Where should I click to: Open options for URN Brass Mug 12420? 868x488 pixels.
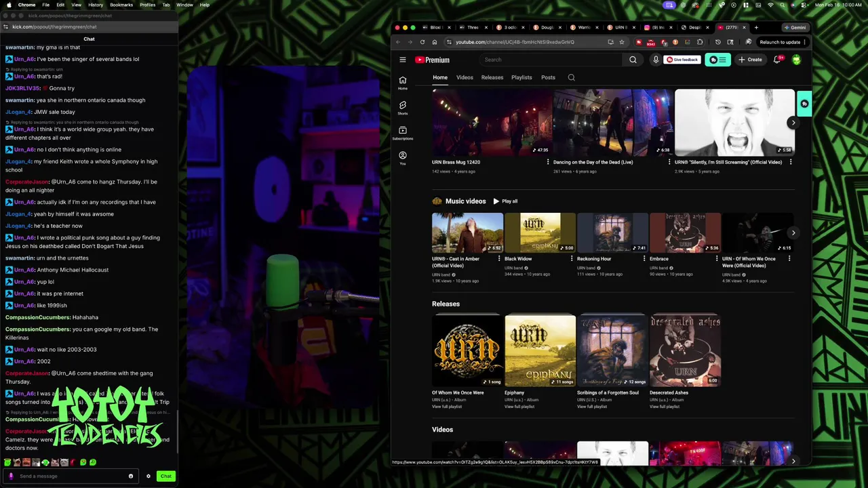point(549,162)
